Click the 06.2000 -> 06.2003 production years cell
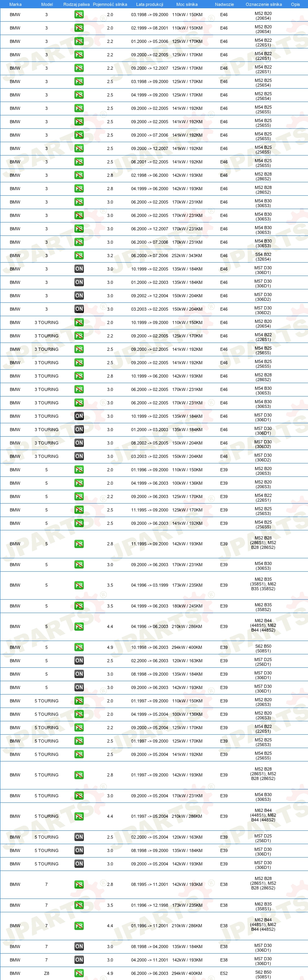This screenshot has height=980, width=308. tap(150, 973)
